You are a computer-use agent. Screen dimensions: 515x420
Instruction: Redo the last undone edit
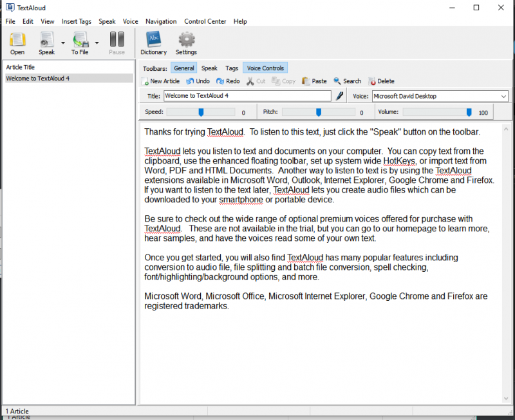click(228, 81)
